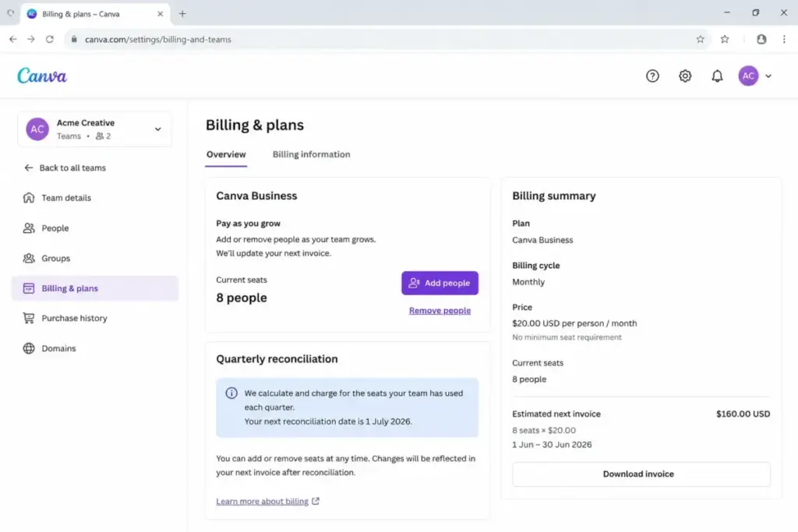Screen dimensions: 798x532
Task: Click the Team details house icon
Action: (29, 198)
